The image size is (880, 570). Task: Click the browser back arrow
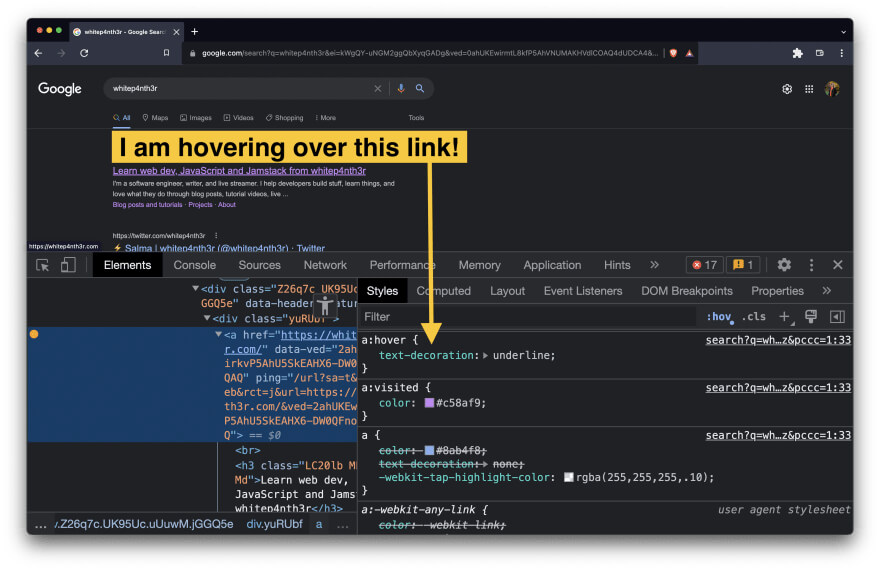point(38,53)
